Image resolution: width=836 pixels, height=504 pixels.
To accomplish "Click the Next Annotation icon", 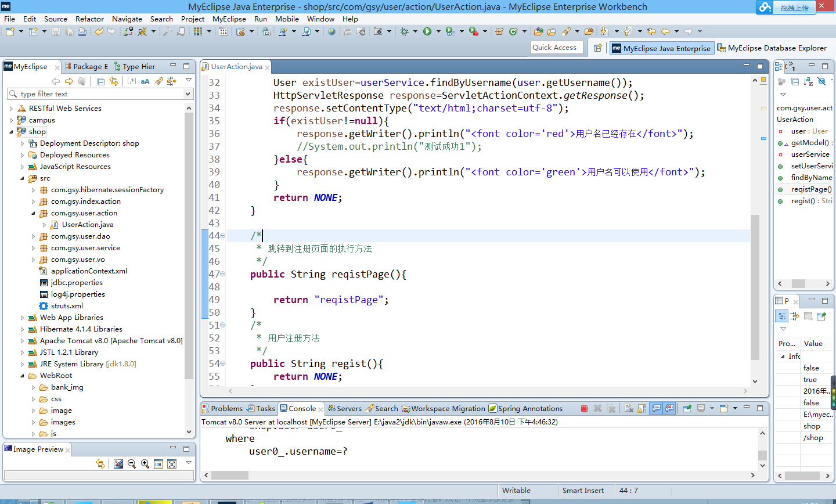I will point(604,31).
